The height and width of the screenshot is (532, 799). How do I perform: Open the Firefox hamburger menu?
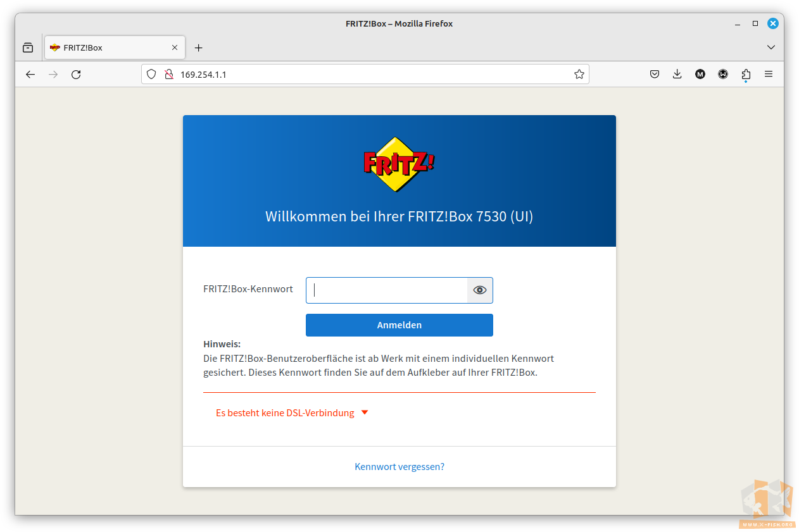click(769, 74)
